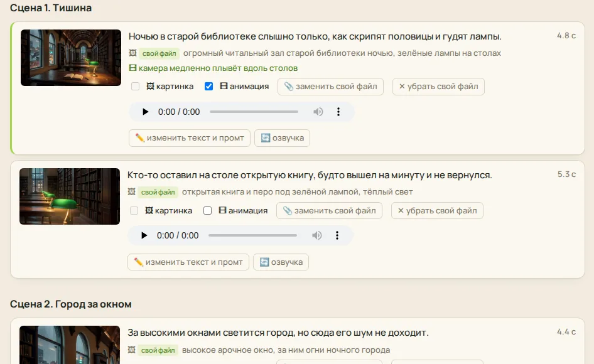Click duration '5.3 с'
The width and height of the screenshot is (594, 364).
(566, 174)
